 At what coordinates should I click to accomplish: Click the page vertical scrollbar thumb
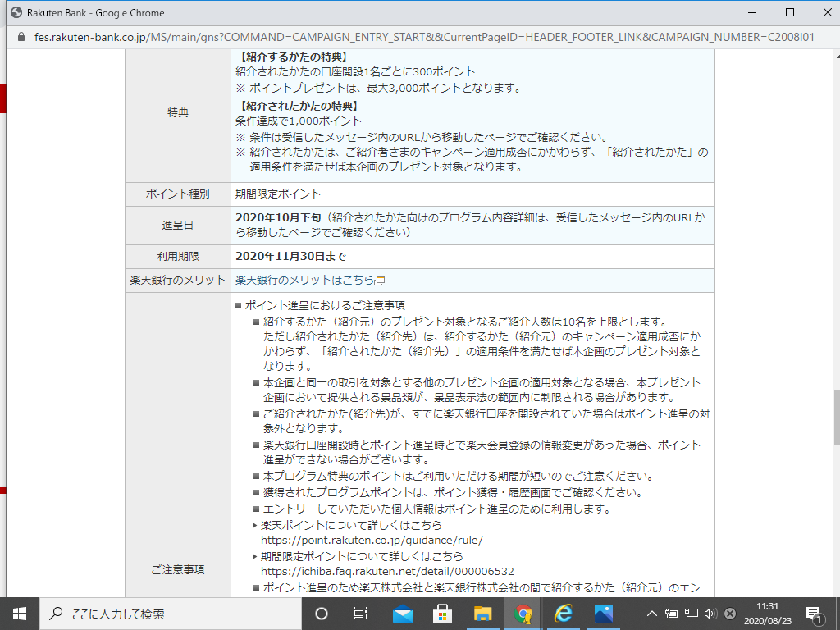(x=836, y=418)
